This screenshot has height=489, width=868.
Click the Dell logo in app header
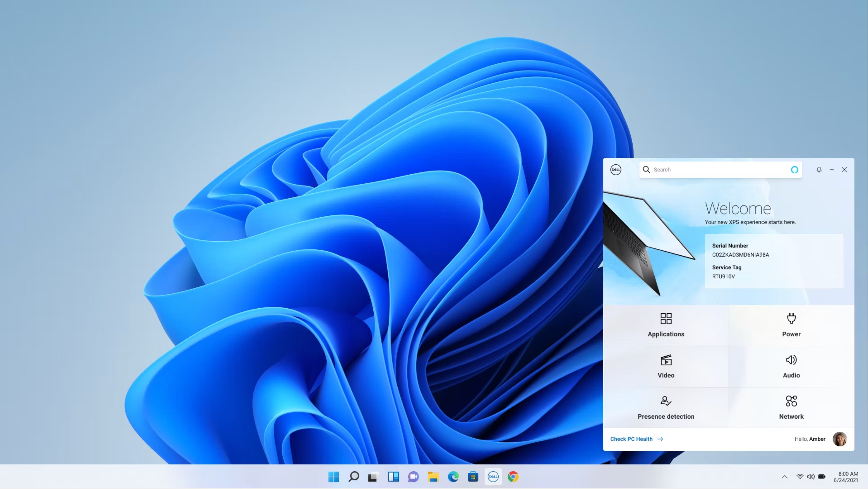click(616, 170)
